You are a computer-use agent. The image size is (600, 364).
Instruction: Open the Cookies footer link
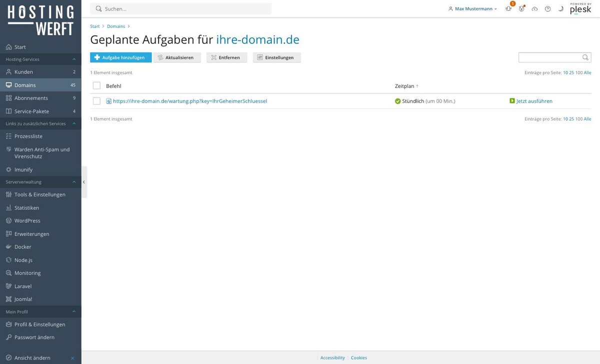(x=359, y=357)
